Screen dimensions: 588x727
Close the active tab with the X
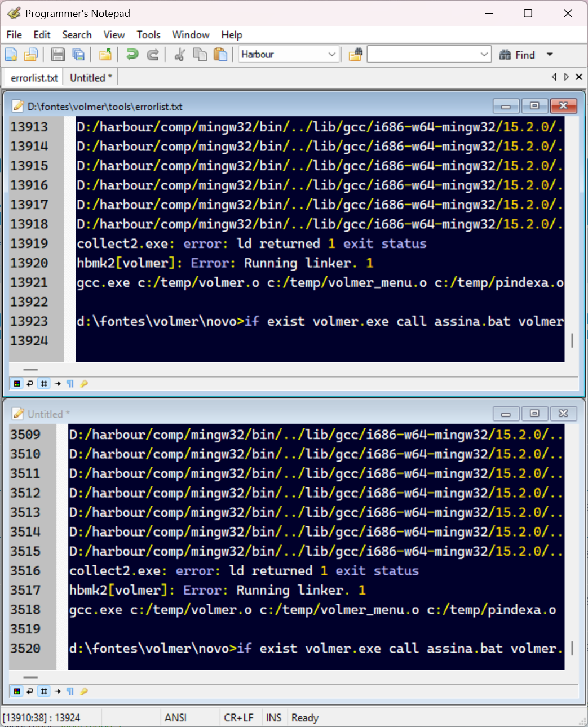[579, 77]
